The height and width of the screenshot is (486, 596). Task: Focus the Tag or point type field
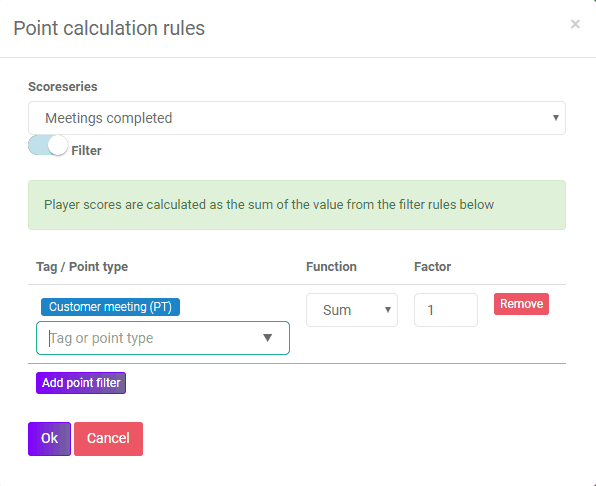pyautogui.click(x=163, y=338)
